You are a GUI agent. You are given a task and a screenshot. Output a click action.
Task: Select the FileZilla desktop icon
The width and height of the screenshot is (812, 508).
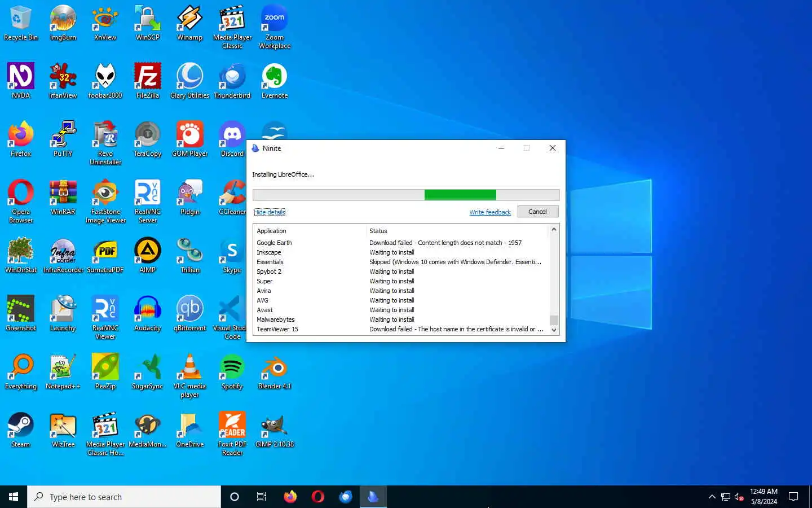147,81
